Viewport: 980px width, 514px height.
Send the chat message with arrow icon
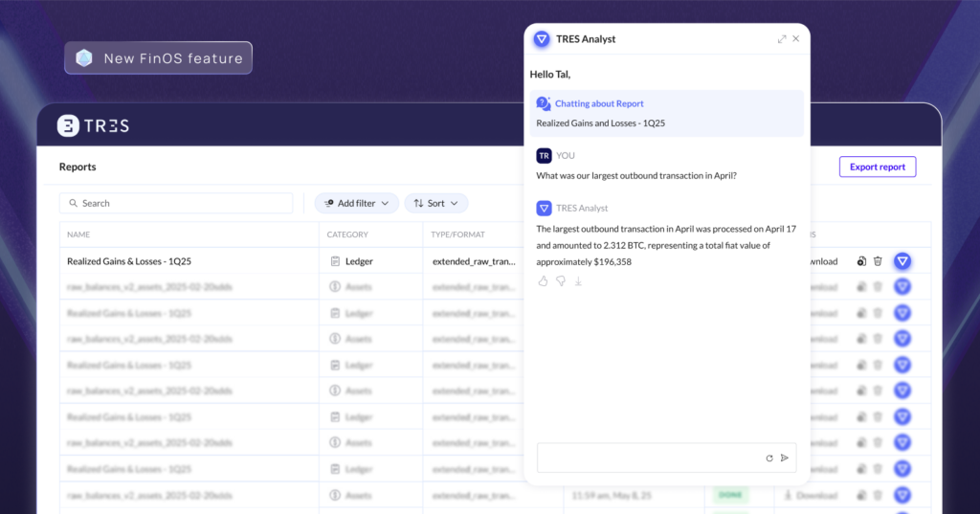(x=785, y=458)
